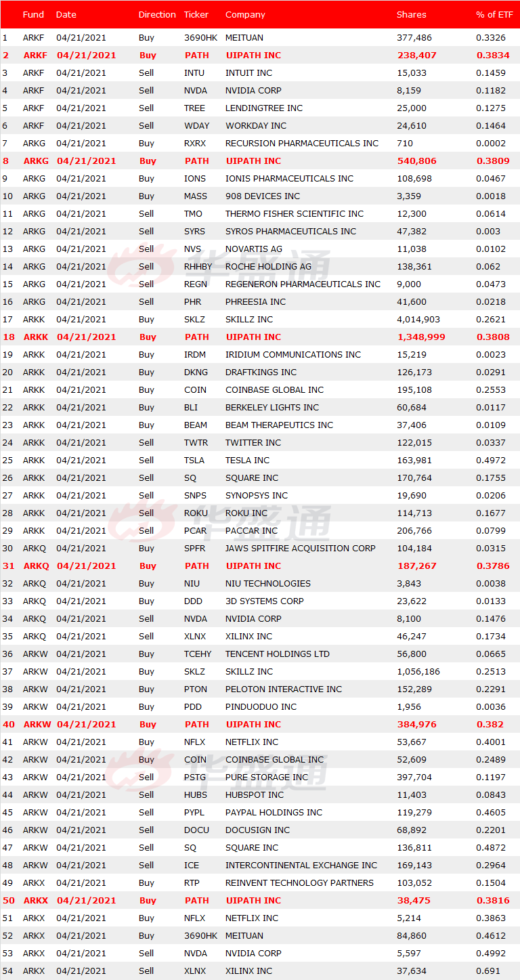Click the 384,976 shares value
Image resolution: width=520 pixels, height=980 pixels.
click(x=416, y=724)
